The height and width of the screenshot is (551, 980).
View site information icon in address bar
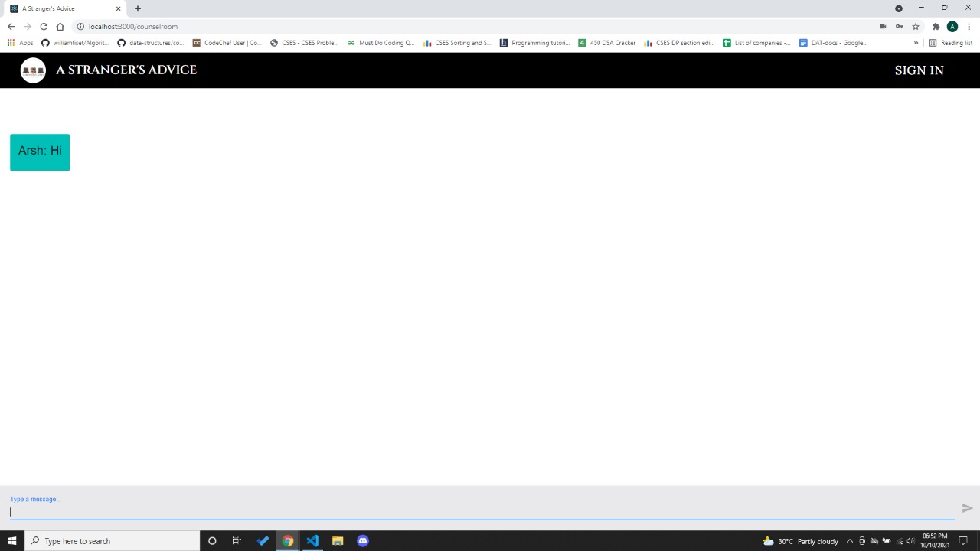[80, 27]
